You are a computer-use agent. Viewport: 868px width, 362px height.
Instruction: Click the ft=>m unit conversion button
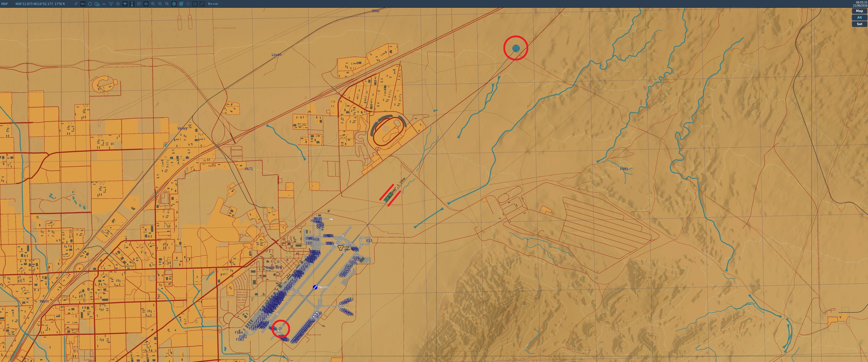213,4
